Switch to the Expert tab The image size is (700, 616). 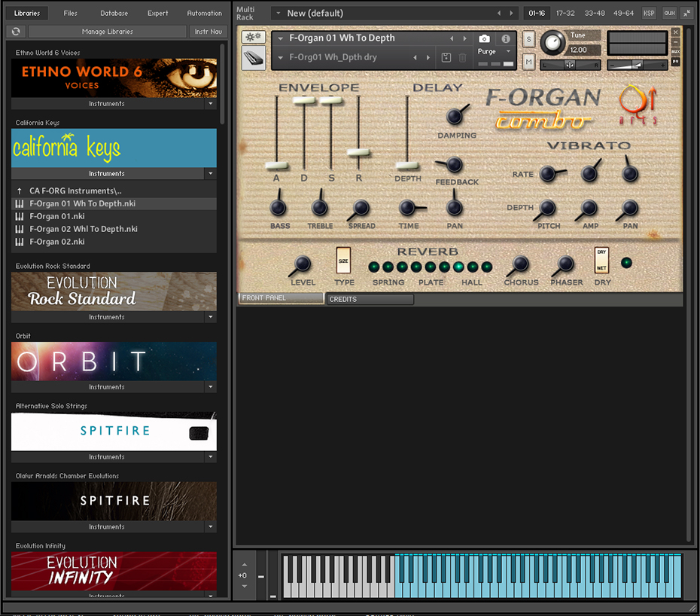pyautogui.click(x=157, y=14)
